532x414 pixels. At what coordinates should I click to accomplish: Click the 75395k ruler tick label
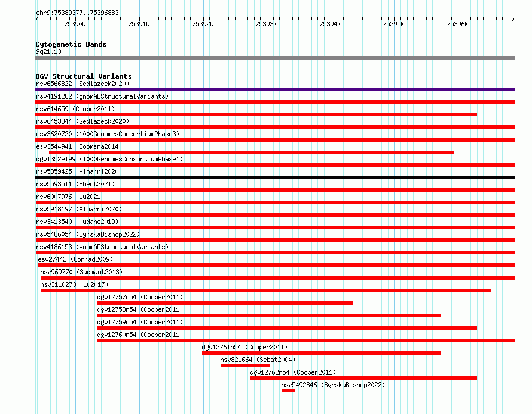tap(393, 24)
